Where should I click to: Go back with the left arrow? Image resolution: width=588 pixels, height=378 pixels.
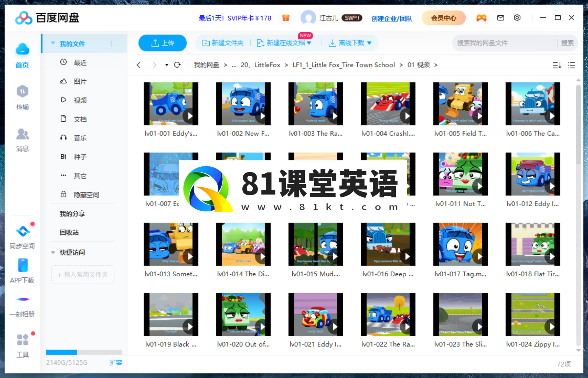pyautogui.click(x=139, y=65)
